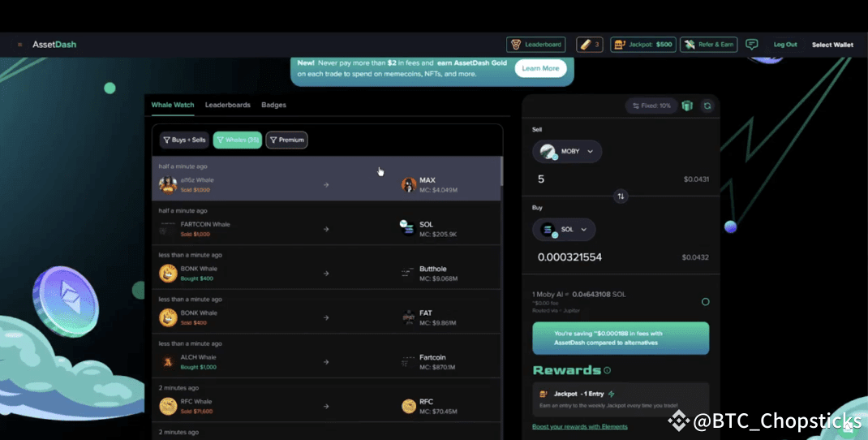Click the circle indicator beside Moby AI rate
This screenshot has height=440, width=868.
click(x=705, y=302)
